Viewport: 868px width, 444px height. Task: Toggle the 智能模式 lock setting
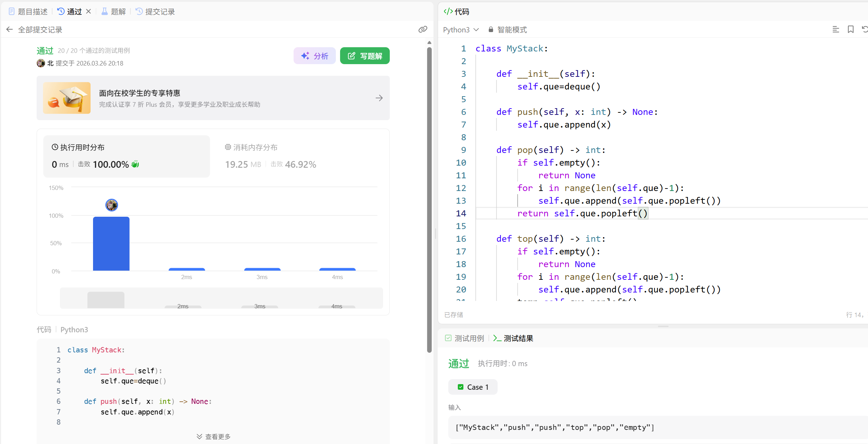pos(507,30)
